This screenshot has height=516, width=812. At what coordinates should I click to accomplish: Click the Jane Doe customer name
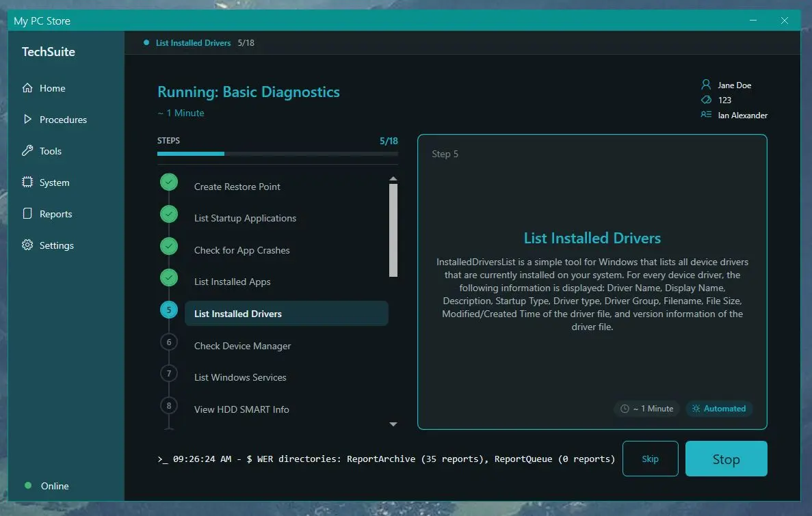[x=734, y=85]
